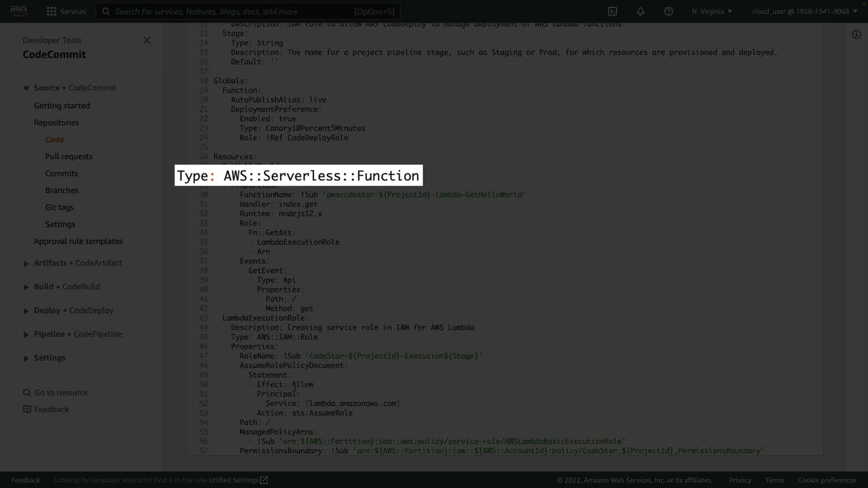Open the N. Virginia region dropdown
Screen dimensions: 868x488
[x=712, y=11]
